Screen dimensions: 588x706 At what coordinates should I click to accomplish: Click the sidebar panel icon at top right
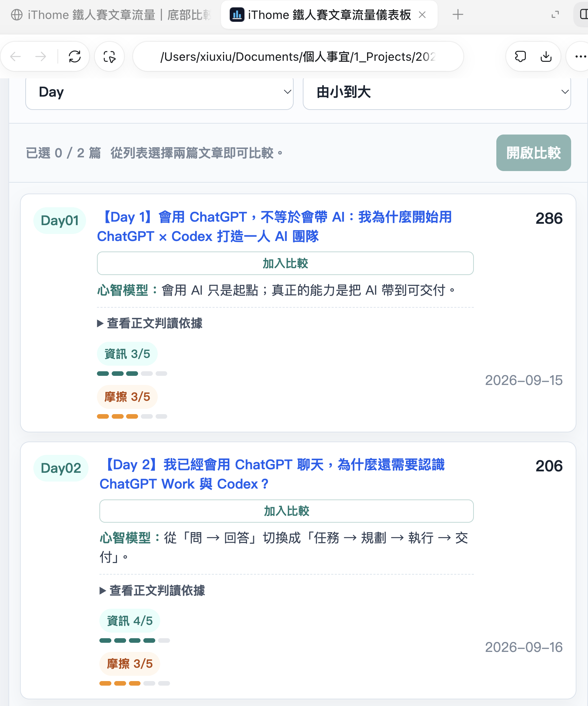pyautogui.click(x=583, y=15)
